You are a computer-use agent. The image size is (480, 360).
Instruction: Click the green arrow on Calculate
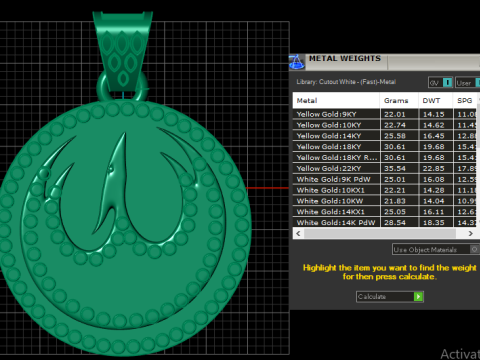418,296
